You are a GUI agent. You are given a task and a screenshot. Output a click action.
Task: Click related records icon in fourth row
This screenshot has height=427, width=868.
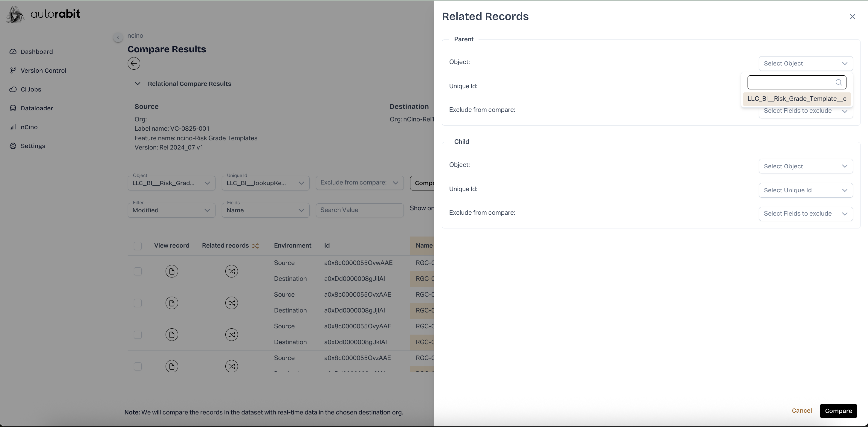pyautogui.click(x=231, y=366)
